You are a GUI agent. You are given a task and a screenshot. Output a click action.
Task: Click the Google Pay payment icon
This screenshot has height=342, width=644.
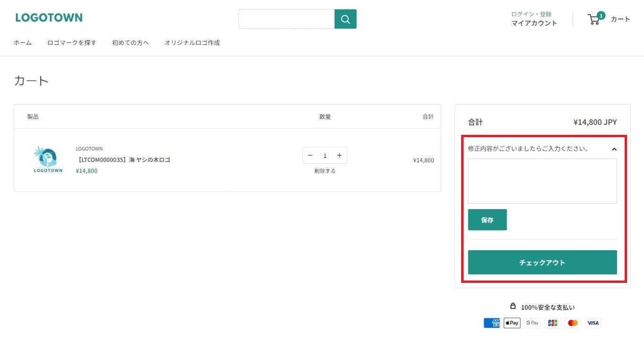532,323
